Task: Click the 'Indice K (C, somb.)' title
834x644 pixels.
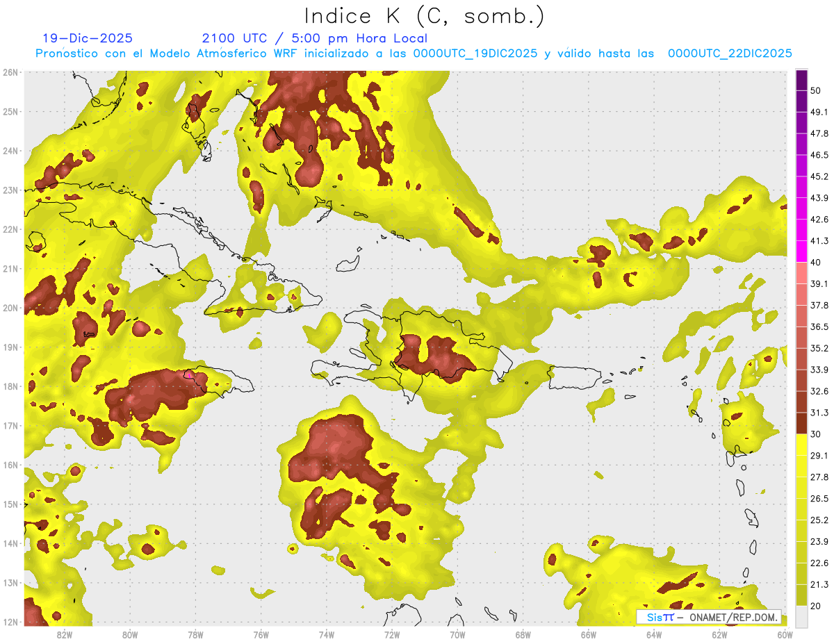Action: tap(424, 16)
